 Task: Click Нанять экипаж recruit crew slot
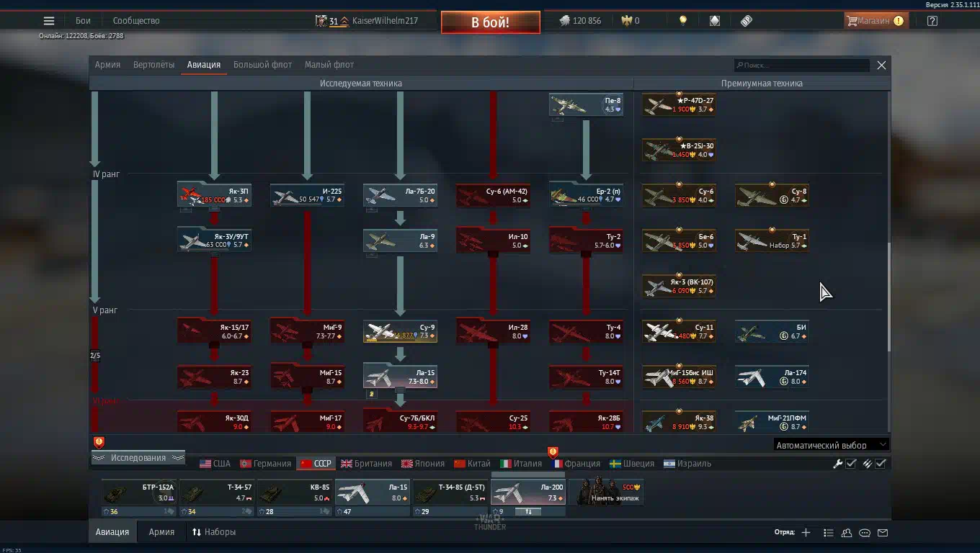tap(606, 493)
